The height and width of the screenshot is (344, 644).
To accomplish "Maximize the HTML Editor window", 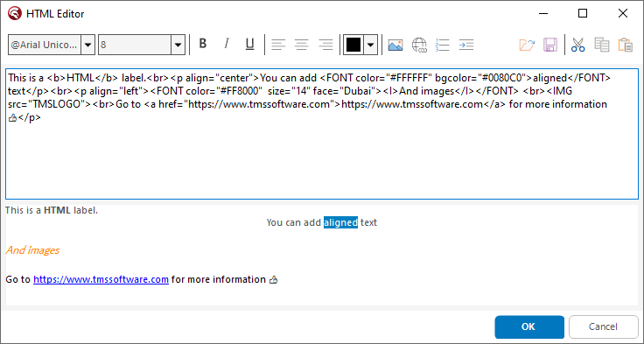I will (583, 13).
